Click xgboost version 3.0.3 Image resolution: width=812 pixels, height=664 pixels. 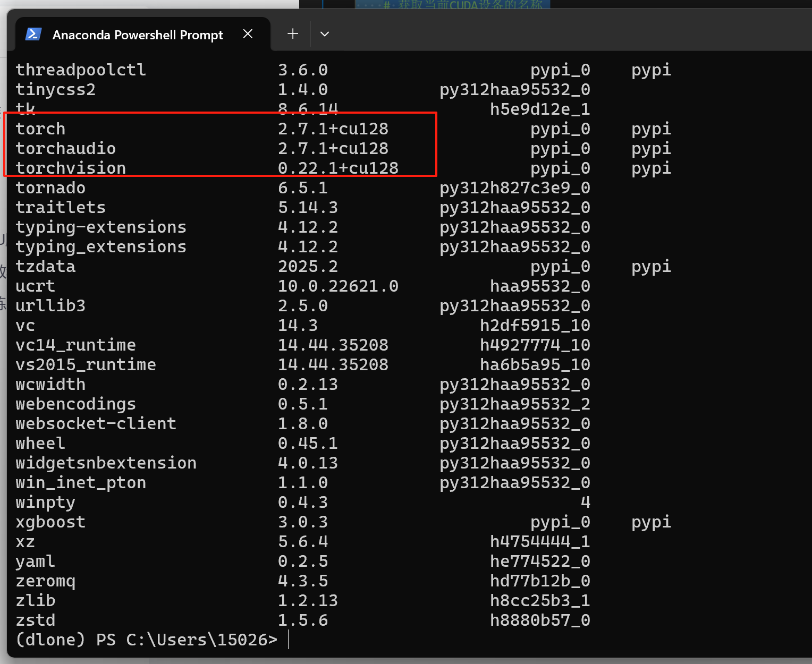[x=303, y=522]
